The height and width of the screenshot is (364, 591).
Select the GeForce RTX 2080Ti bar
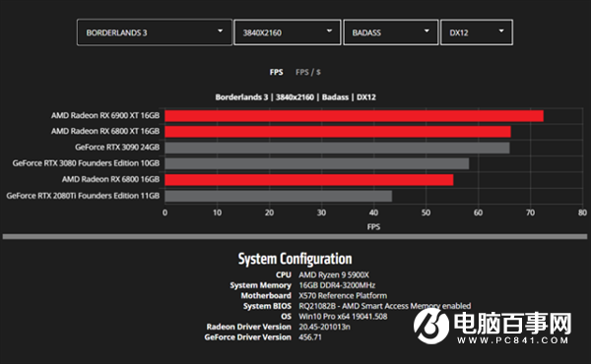click(278, 196)
